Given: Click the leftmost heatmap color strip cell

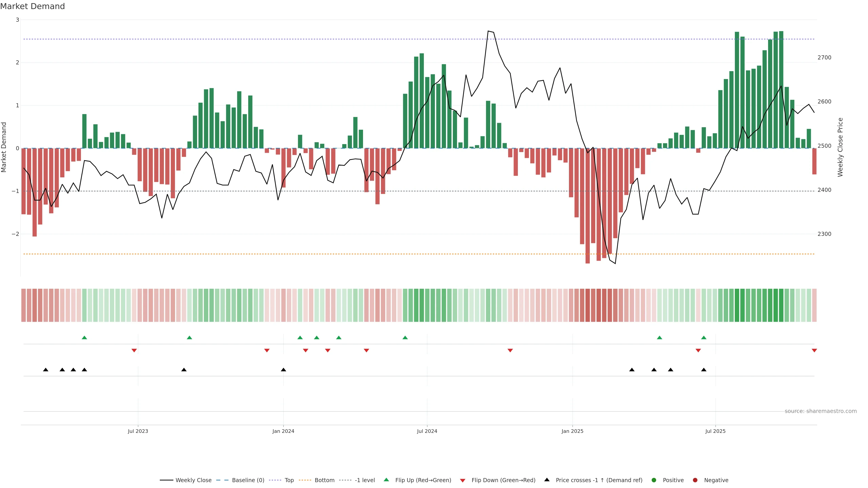Looking at the screenshot, I should point(24,305).
